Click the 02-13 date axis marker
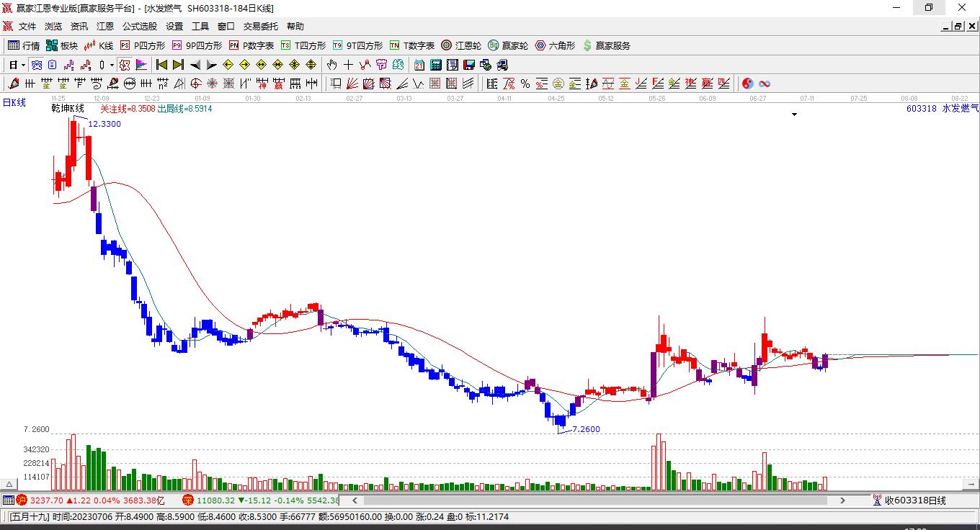 point(303,98)
